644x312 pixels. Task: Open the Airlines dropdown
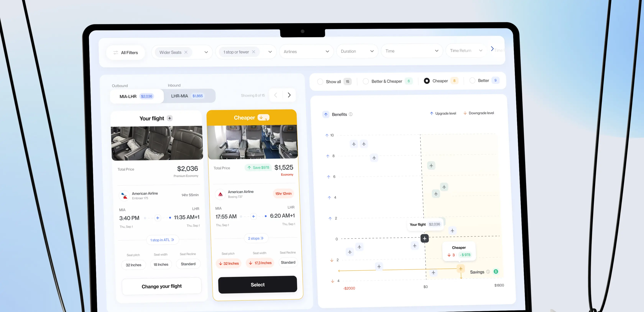pos(306,52)
